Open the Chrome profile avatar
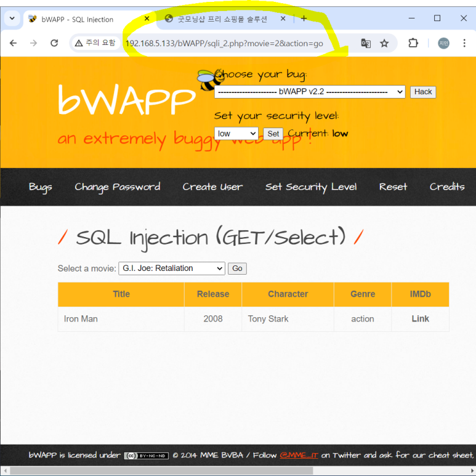The width and height of the screenshot is (476, 476). 443,43
